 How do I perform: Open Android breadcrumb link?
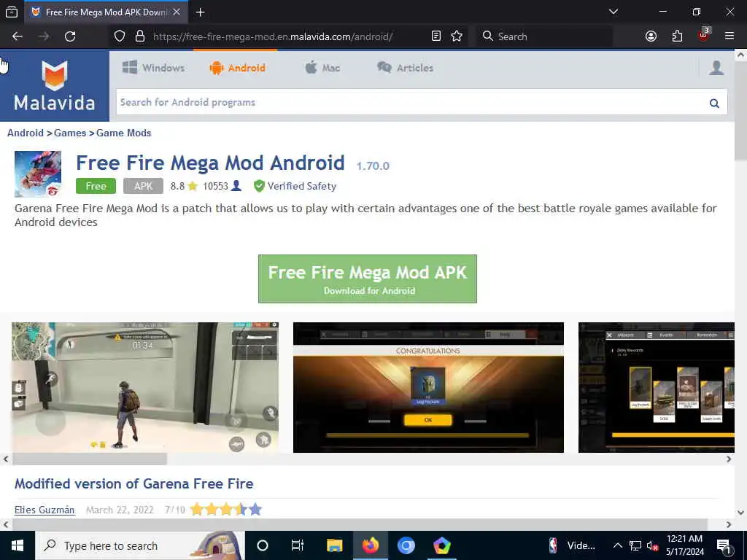tap(26, 133)
